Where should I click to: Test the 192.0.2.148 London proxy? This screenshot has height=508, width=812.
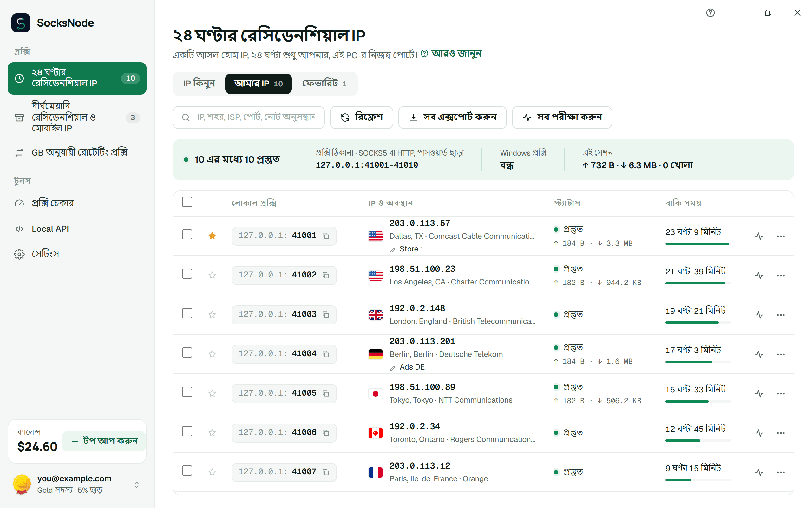pos(759,314)
